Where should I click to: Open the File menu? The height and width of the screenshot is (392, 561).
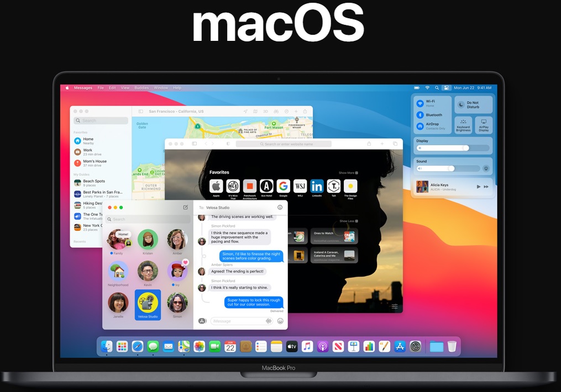101,88
